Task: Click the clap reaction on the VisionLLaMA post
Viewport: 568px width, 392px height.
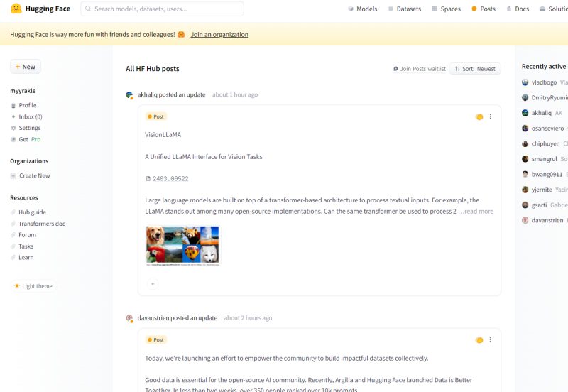Action: coord(479,116)
